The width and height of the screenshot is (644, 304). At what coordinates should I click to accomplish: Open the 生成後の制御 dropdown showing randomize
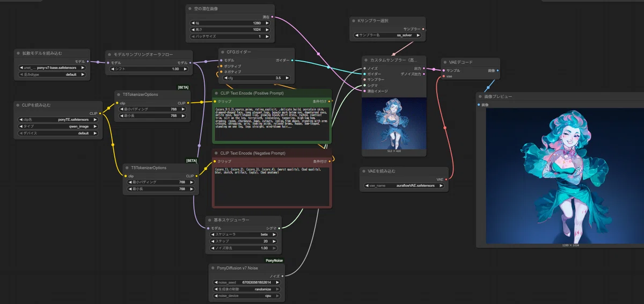(x=247, y=288)
